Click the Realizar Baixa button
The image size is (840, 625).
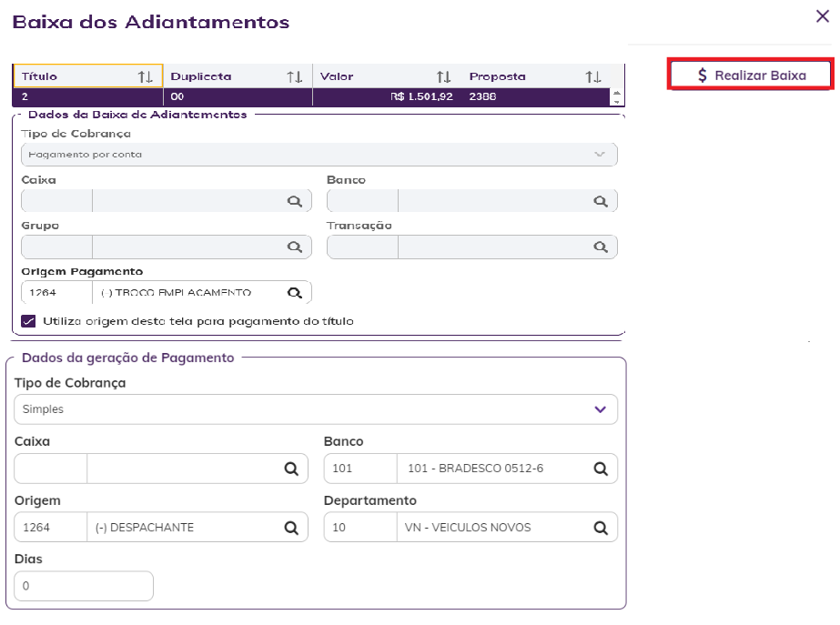(751, 76)
